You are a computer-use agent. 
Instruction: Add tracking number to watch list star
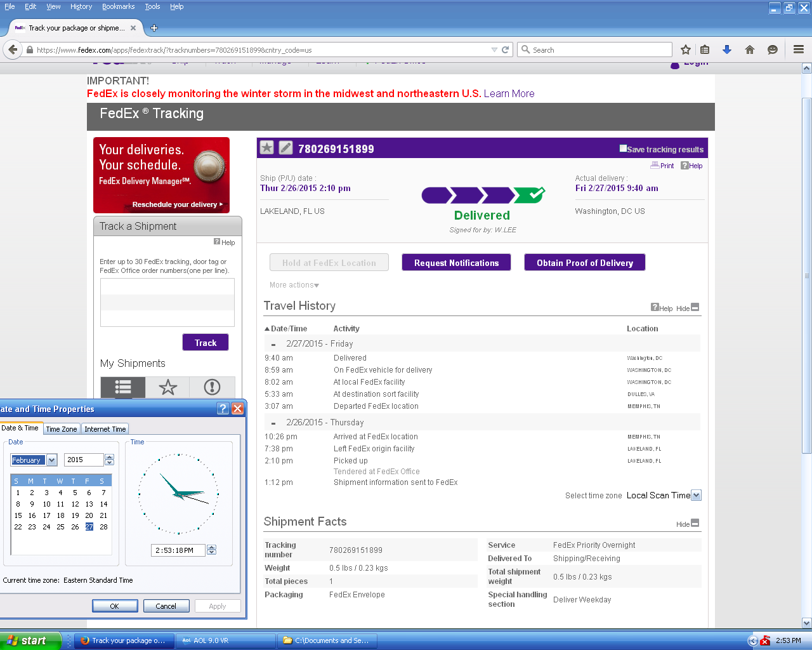click(267, 148)
